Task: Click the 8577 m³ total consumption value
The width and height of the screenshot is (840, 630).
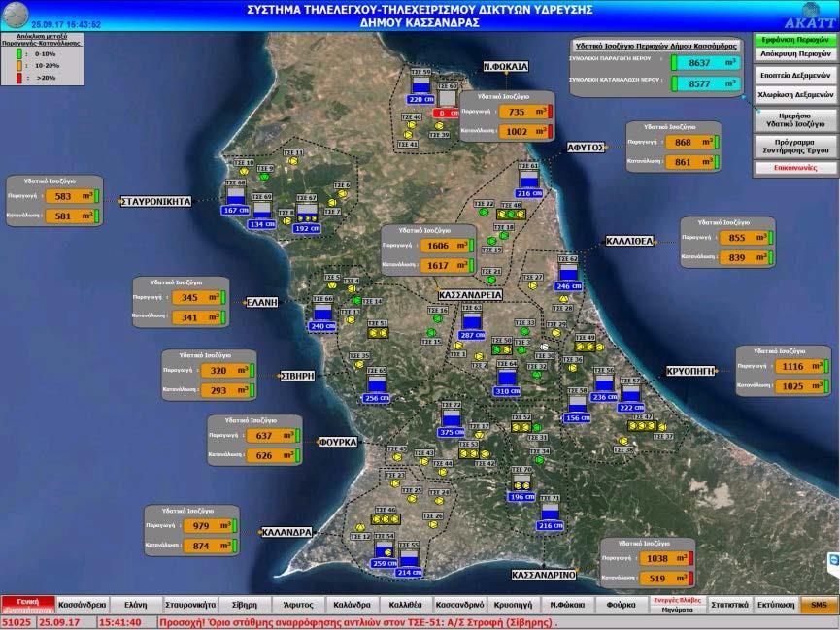Action: point(706,83)
